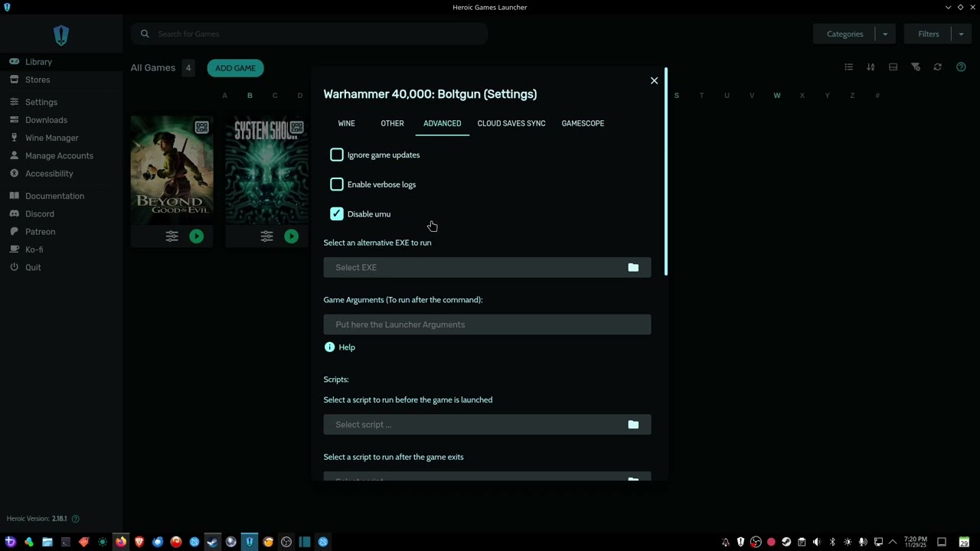Expand the Filters dropdown arrow

pyautogui.click(x=961, y=34)
